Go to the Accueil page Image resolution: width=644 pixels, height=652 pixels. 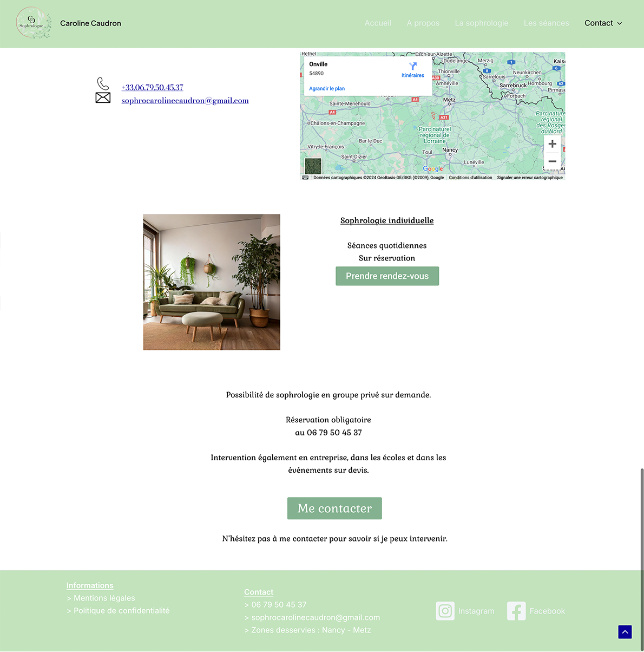coord(378,23)
